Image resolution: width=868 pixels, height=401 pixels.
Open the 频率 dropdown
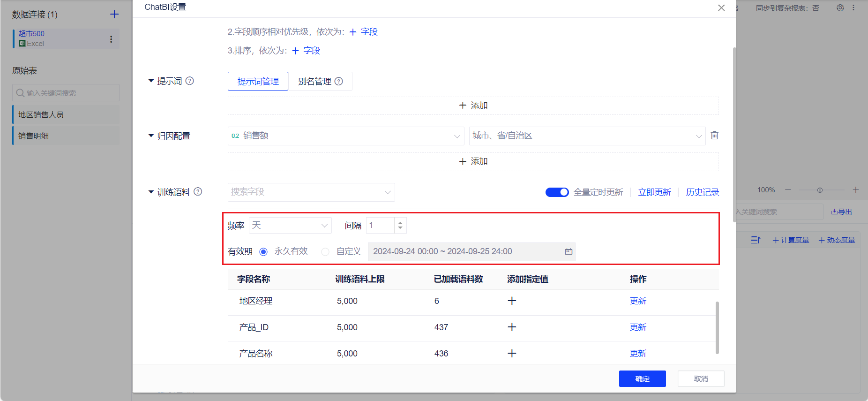[290, 226]
